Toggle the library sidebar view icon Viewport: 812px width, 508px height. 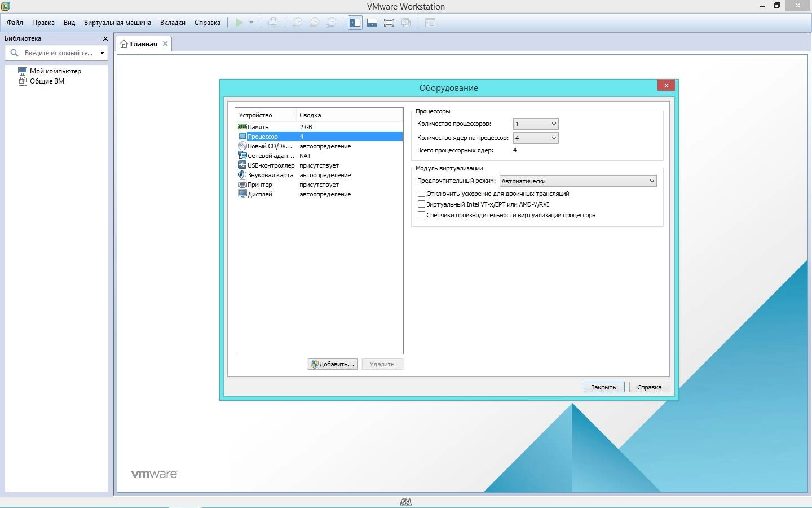pyautogui.click(x=355, y=23)
